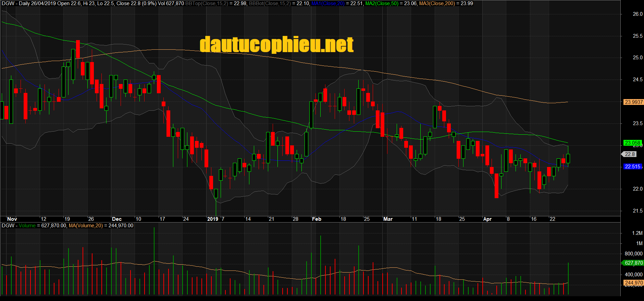Select the MA3(Close,200) indicator label
644x301 pixels.
pyautogui.click(x=437, y=3)
